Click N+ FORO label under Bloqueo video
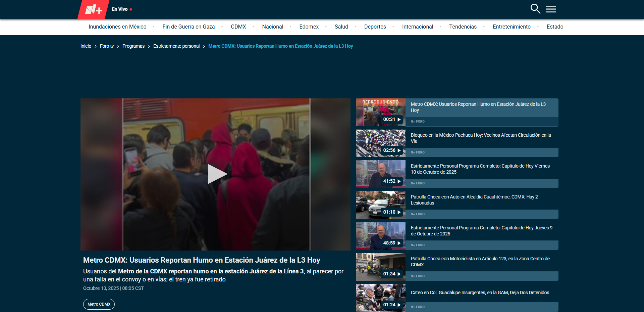 (418, 152)
